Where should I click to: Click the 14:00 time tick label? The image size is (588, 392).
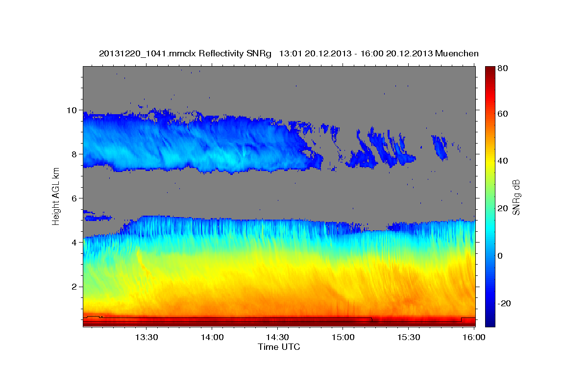tap(212, 337)
